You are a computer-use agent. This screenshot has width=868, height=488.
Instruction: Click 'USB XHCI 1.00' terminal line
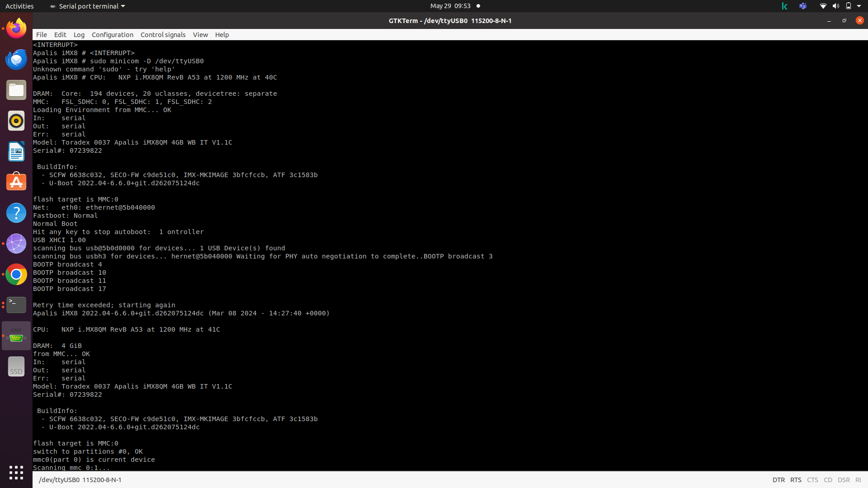coord(59,240)
